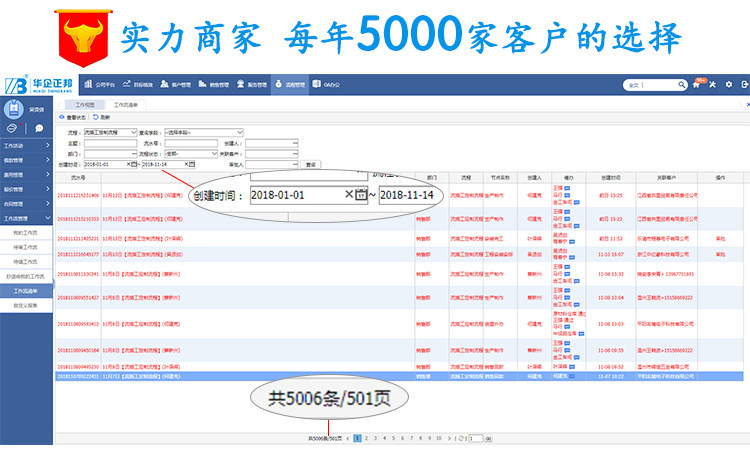Click the home icon with 99+ badge
750x464 pixels.
click(697, 84)
